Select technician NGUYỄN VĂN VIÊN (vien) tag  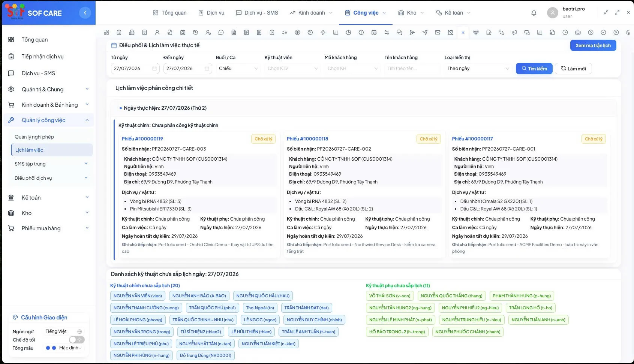pos(138,296)
